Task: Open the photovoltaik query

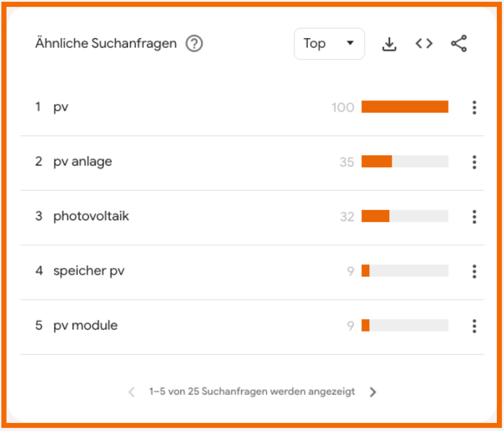Action: click(x=91, y=216)
